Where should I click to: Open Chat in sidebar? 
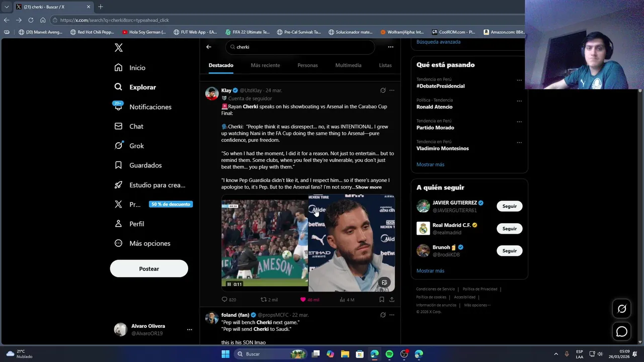tap(129, 126)
